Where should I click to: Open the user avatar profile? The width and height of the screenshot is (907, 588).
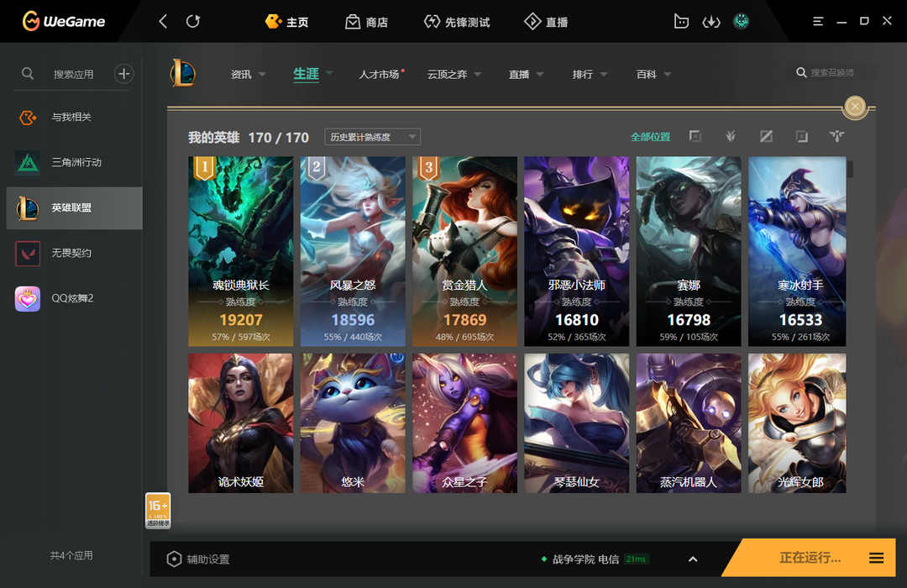(x=741, y=21)
